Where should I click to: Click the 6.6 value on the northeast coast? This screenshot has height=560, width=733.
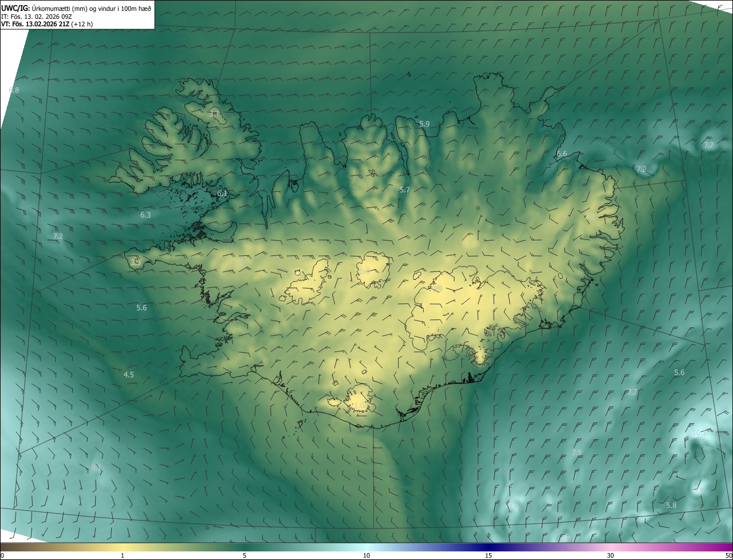pos(562,153)
